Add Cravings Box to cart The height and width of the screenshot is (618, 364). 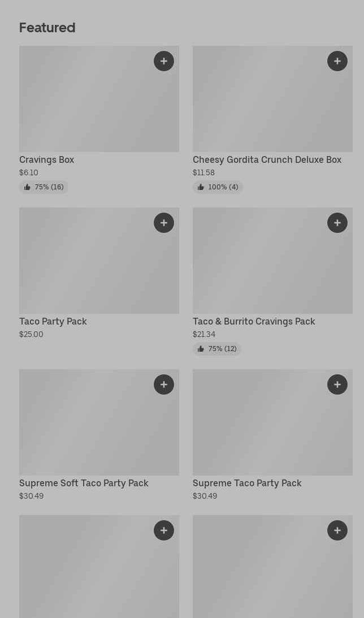[164, 61]
